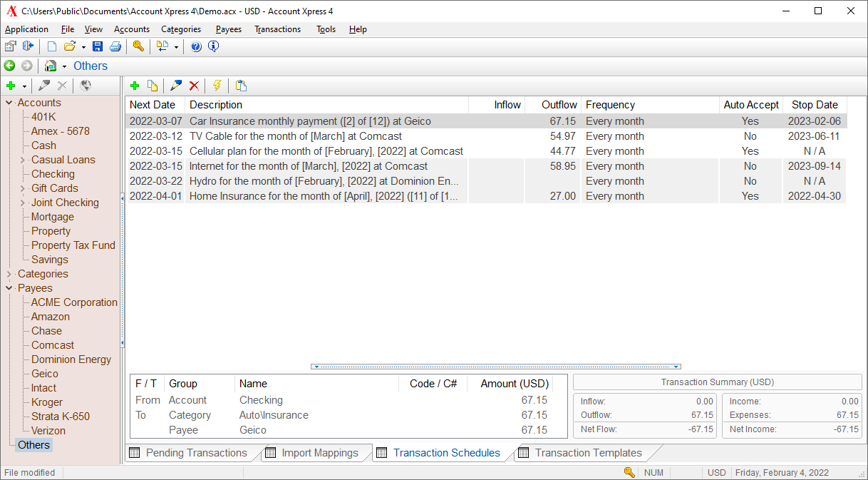Edit the schedule with pencil icon
The height and width of the screenshot is (480, 868).
click(175, 86)
